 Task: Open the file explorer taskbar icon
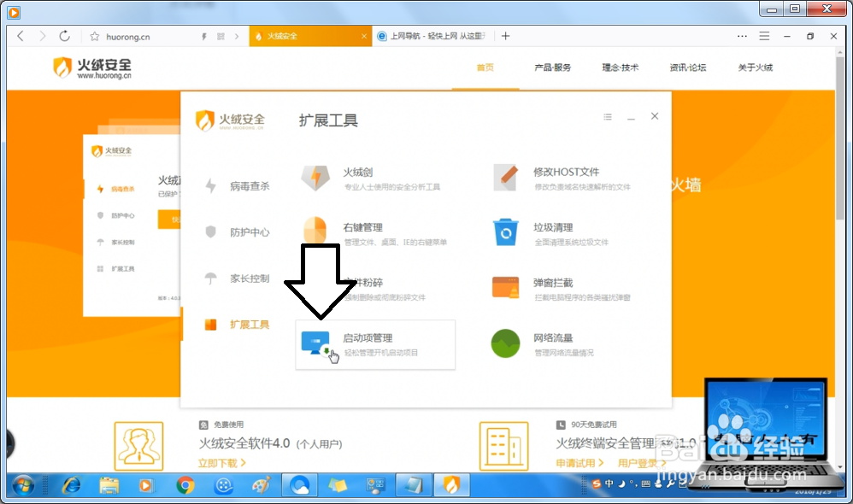pos(109,484)
